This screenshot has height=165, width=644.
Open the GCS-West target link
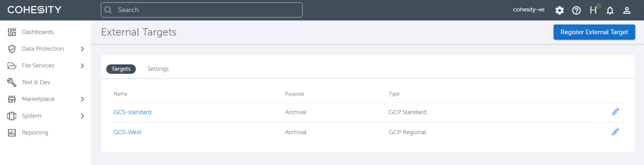click(x=127, y=132)
